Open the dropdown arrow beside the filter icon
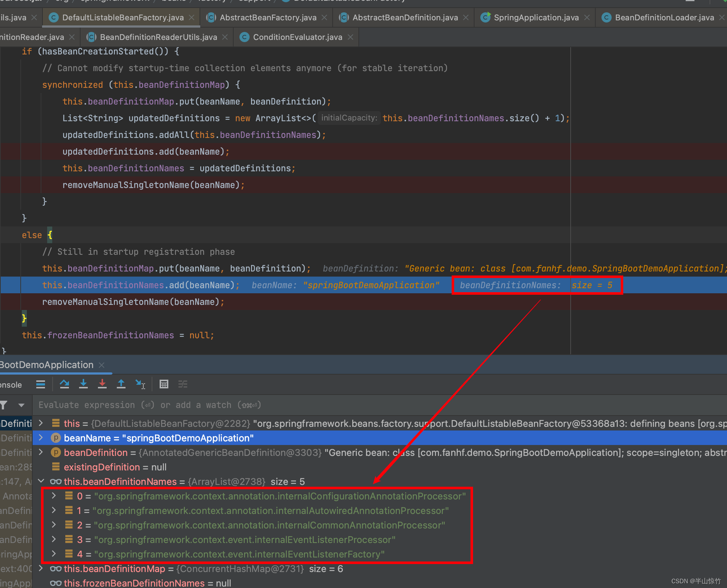This screenshot has width=727, height=588. 21,405
